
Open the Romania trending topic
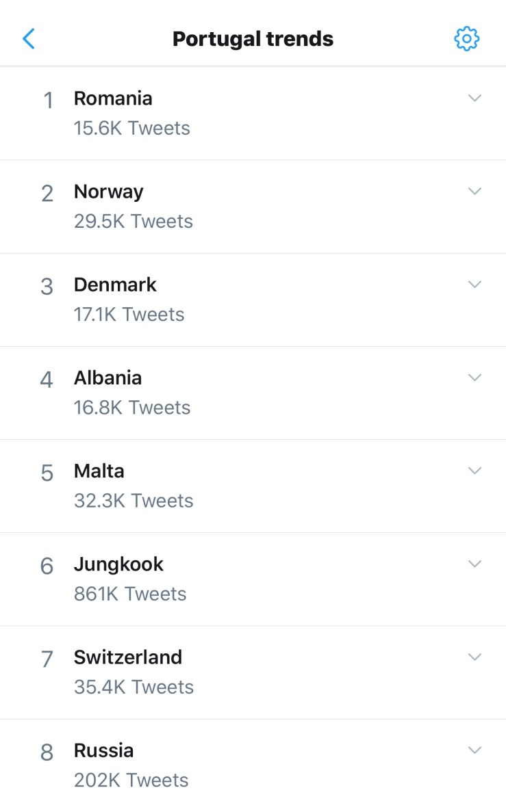[113, 99]
